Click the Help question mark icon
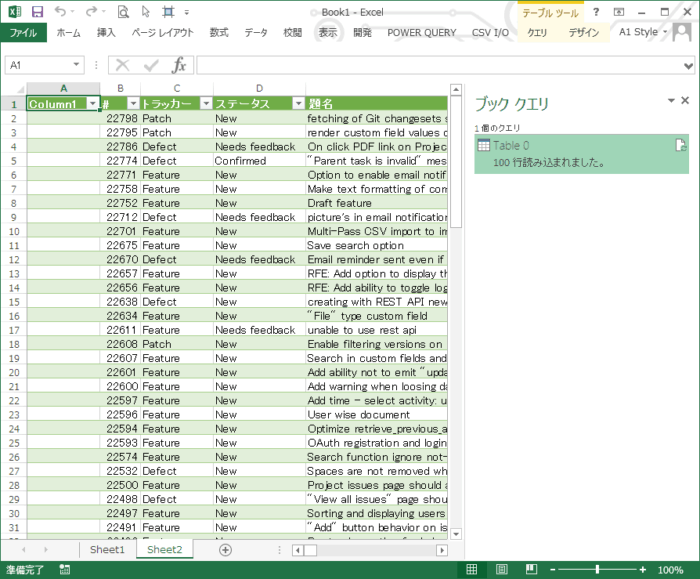The width and height of the screenshot is (700, 579). (x=597, y=11)
